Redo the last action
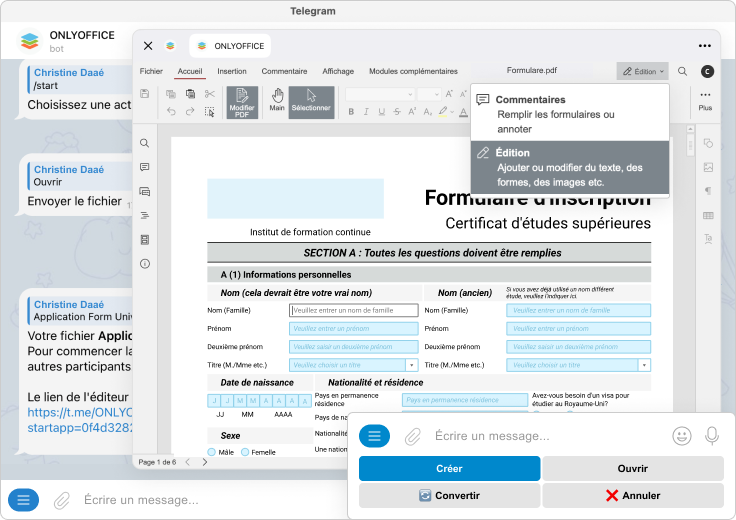The image size is (736, 520). point(190,112)
